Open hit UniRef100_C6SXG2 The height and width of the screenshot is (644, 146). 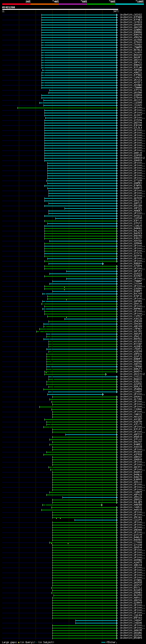coord(131,15)
